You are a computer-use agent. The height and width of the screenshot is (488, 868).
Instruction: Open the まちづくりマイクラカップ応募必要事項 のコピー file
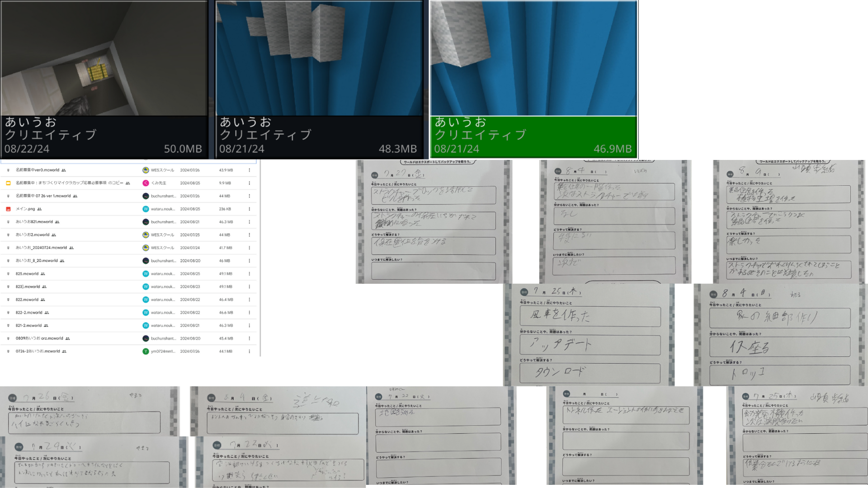(70, 183)
